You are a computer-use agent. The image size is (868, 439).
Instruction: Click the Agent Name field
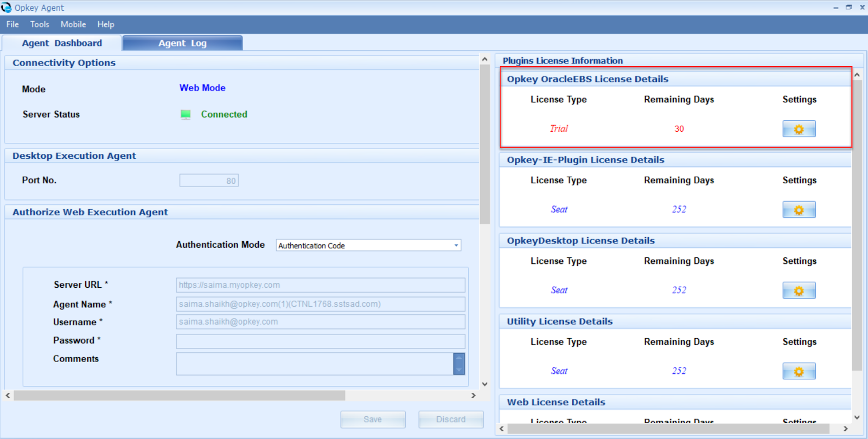pyautogui.click(x=321, y=304)
